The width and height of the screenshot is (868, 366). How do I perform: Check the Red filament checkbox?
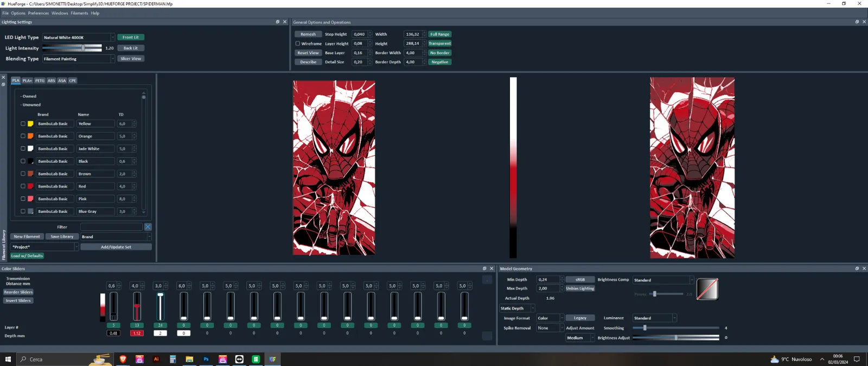(23, 186)
